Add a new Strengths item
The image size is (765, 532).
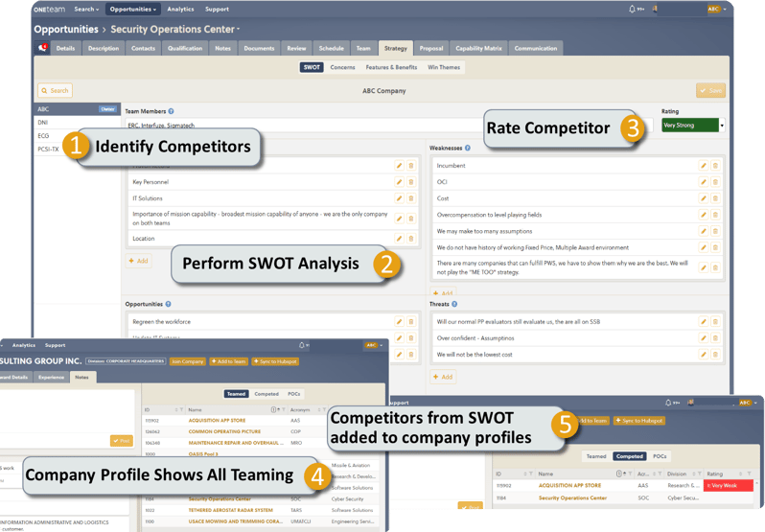point(139,261)
